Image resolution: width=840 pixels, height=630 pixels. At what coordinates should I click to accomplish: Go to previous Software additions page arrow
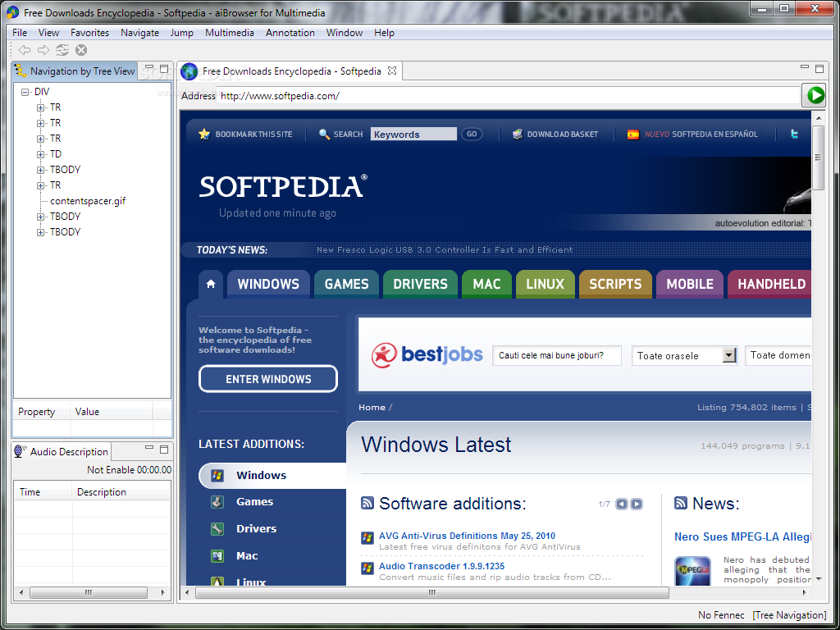point(622,504)
